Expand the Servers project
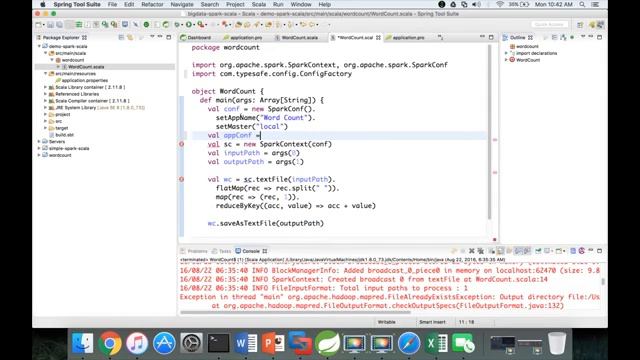This screenshot has width=640, height=360. 39,141
